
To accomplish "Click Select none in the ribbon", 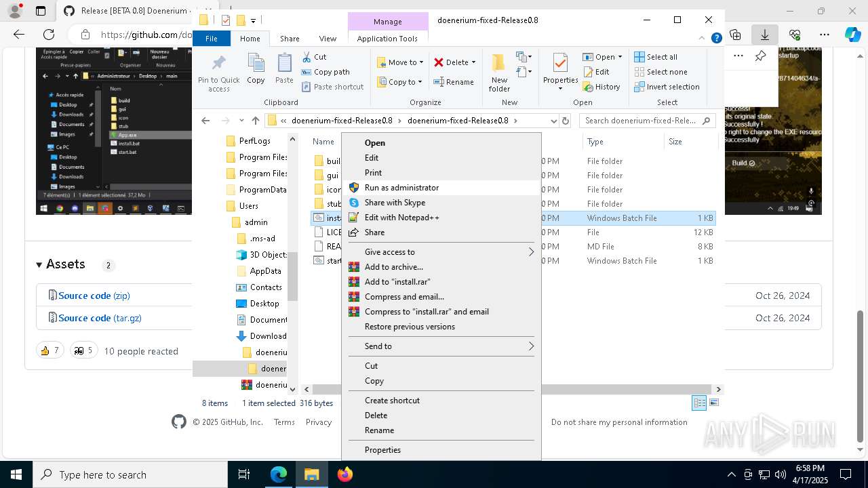I will click(660, 72).
